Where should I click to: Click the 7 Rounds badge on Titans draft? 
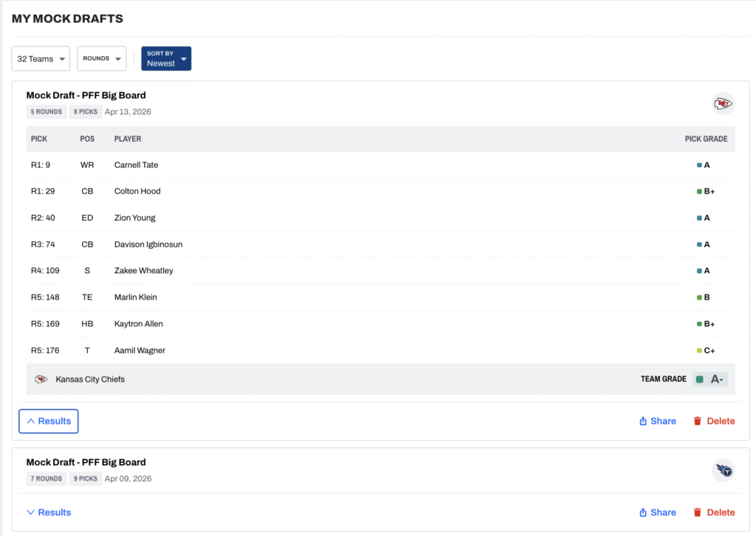tap(46, 479)
